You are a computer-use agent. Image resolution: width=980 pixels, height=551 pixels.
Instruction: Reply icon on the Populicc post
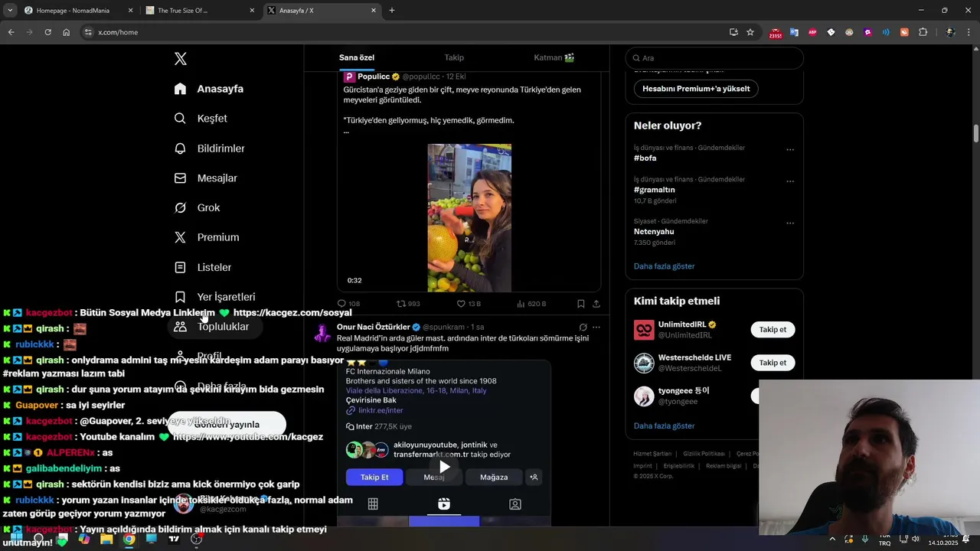(x=342, y=304)
